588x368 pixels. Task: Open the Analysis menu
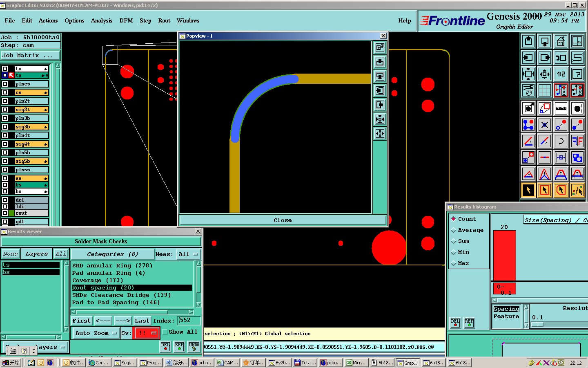coord(101,21)
